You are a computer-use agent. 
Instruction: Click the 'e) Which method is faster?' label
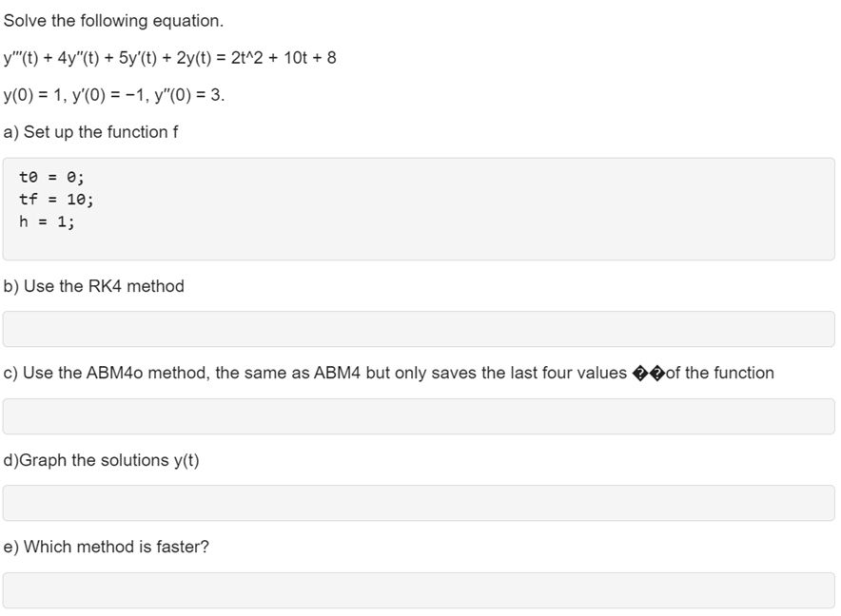pos(107,547)
